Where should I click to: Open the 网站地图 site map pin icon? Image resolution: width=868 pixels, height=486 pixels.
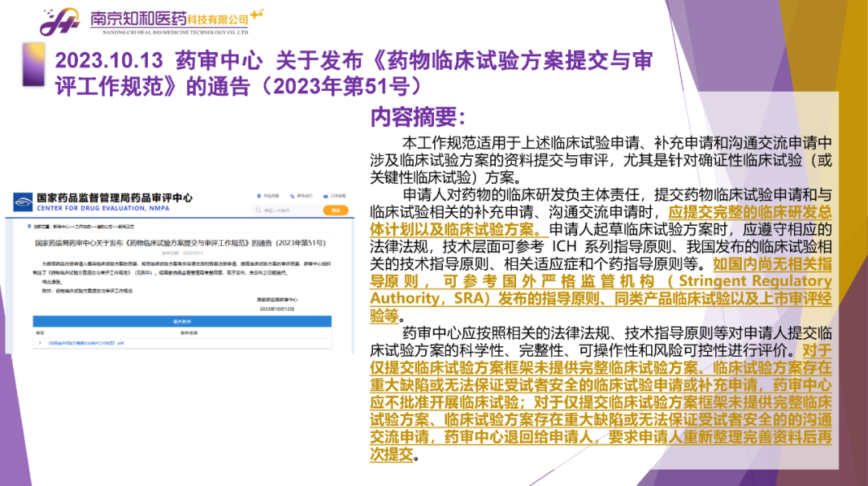pos(258,195)
